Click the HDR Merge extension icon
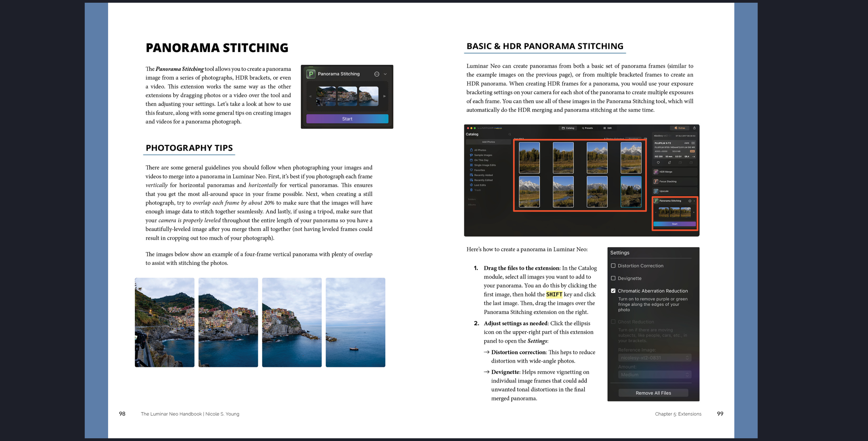This screenshot has width=868, height=441. (x=656, y=172)
